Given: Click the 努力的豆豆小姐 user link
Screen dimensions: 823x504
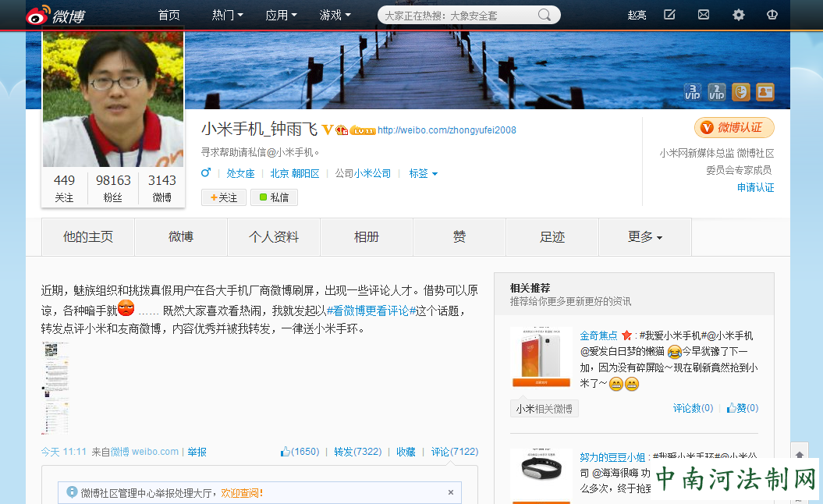Looking at the screenshot, I should pyautogui.click(x=612, y=456).
